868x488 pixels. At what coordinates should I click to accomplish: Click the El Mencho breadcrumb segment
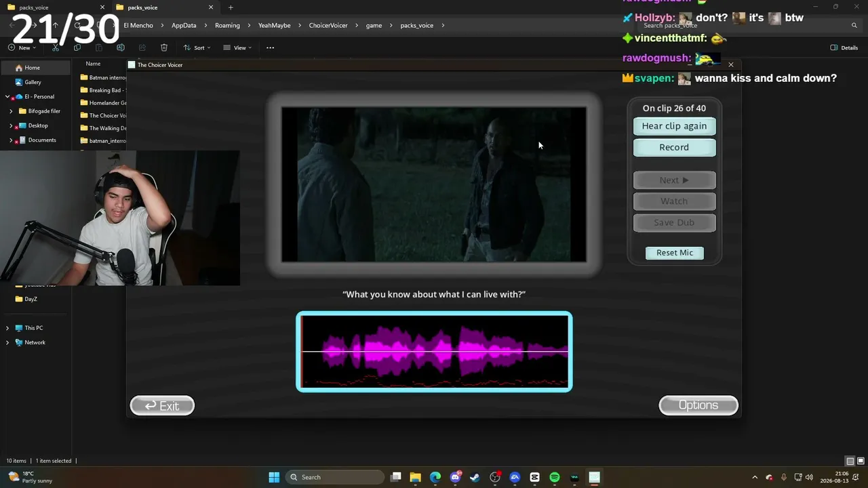click(138, 25)
